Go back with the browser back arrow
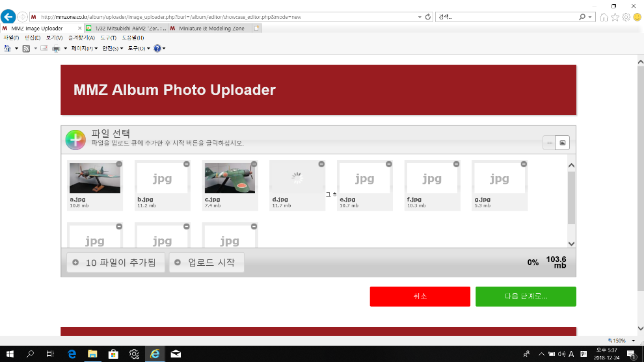This screenshot has height=362, width=644. pyautogui.click(x=8, y=16)
